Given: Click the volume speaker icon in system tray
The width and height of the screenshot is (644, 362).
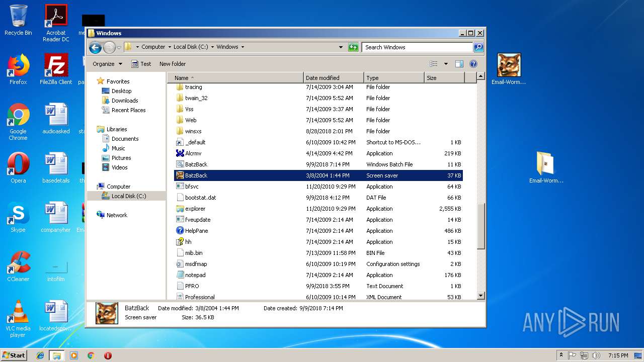Looking at the screenshot, I should (x=596, y=355).
